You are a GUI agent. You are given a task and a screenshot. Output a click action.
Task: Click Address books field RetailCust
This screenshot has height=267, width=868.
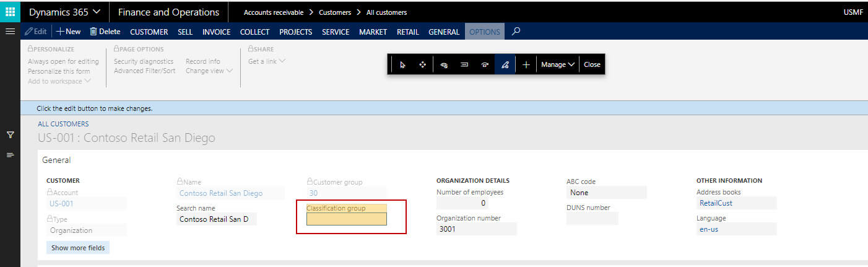pyautogui.click(x=736, y=203)
